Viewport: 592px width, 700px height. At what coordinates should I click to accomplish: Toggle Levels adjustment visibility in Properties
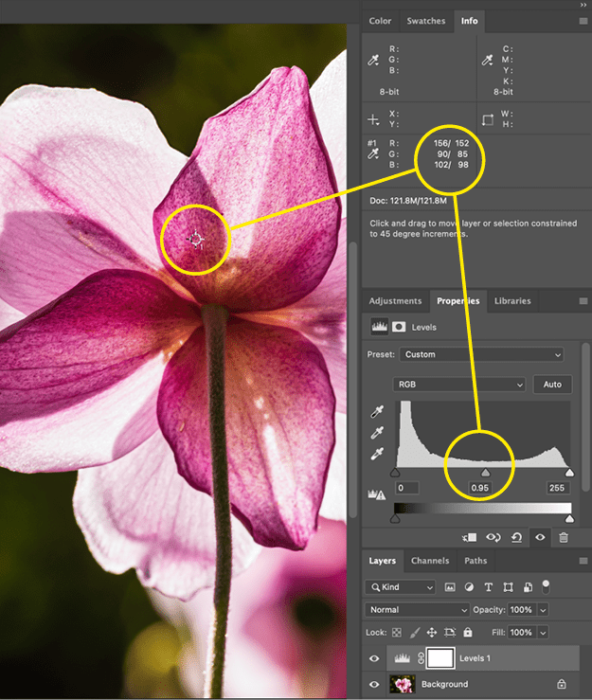coord(540,537)
